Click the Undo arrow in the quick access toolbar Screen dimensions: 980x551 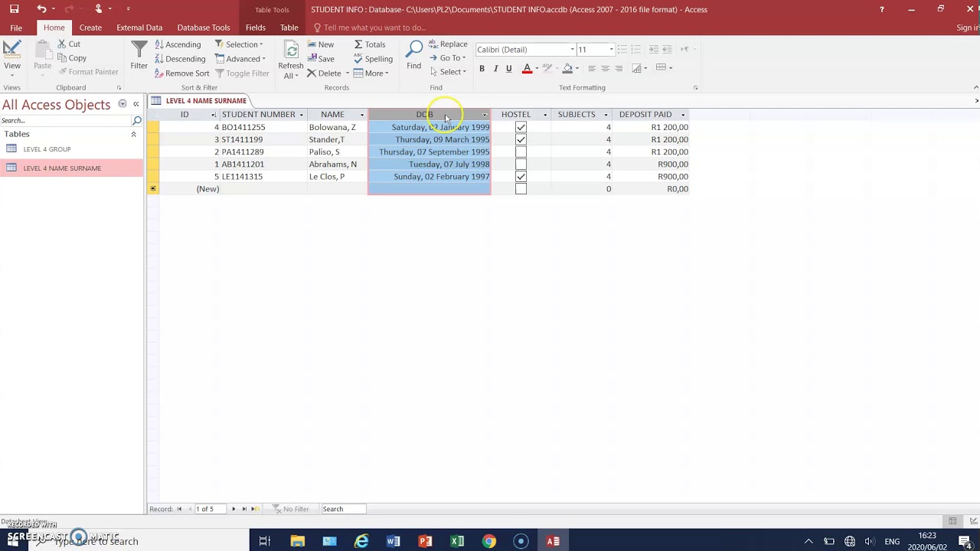[x=41, y=9]
